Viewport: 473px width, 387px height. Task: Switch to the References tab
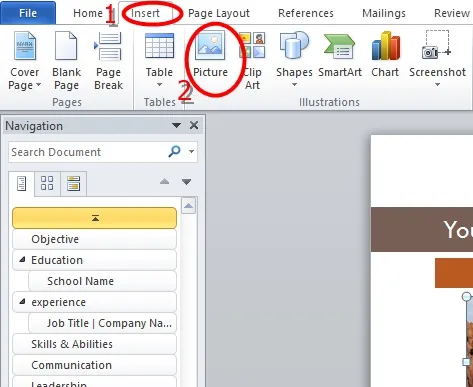pyautogui.click(x=306, y=13)
